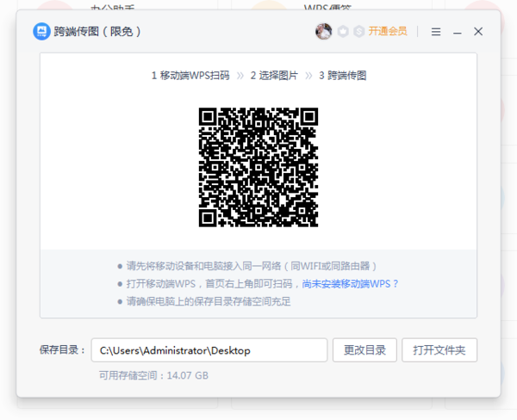Click the blue 跨端传图 app logo icon
Image resolution: width=517 pixels, height=420 pixels.
[x=40, y=32]
